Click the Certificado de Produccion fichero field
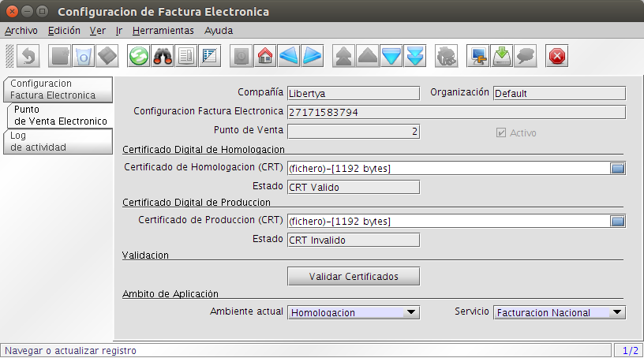The height and width of the screenshot is (358, 644). [448, 222]
